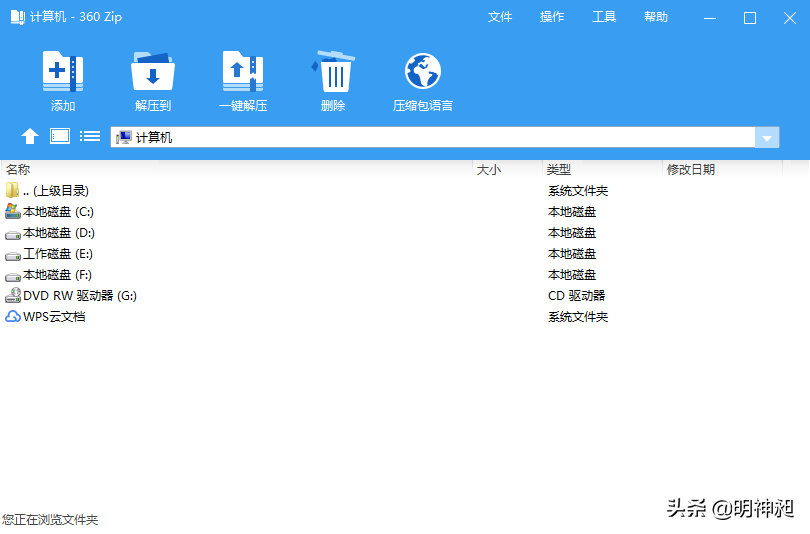810x534 pixels.
Task: Click the Add (添加) archive icon
Action: 63,71
